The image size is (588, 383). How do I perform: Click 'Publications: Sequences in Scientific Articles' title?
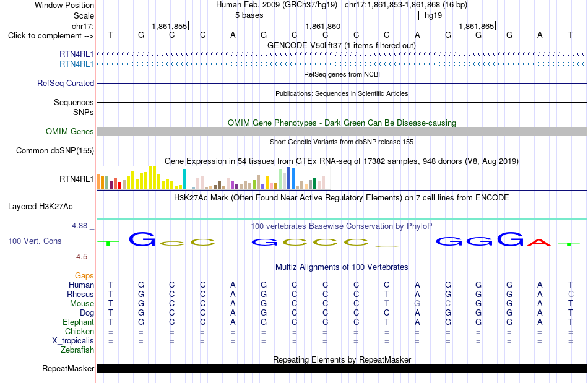[x=342, y=93]
